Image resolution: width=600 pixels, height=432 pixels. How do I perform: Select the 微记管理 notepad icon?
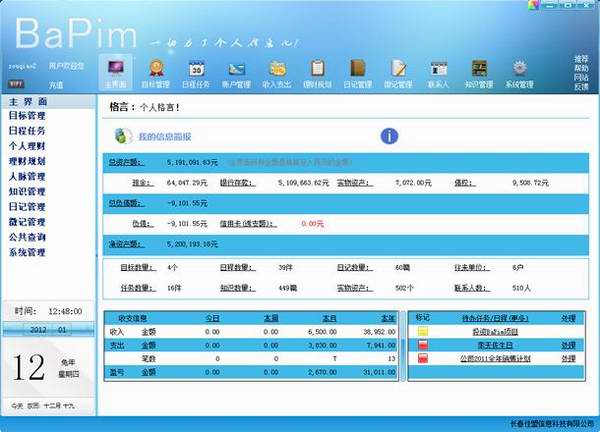pyautogui.click(x=398, y=70)
